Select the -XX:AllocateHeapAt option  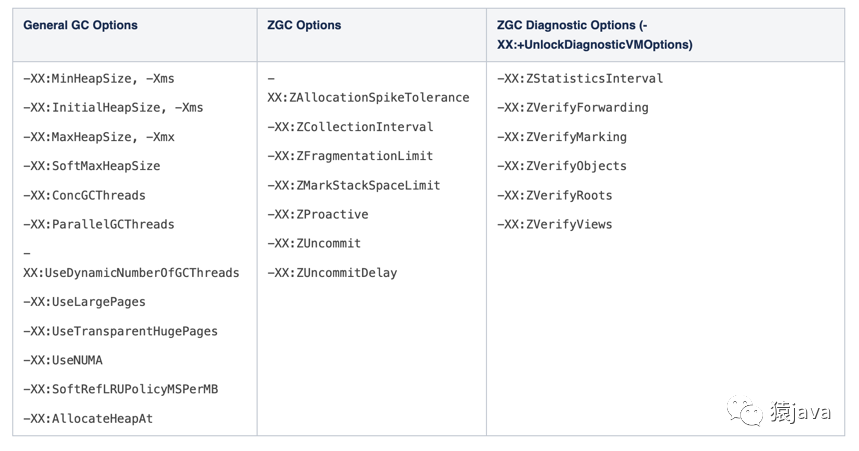[x=87, y=419]
